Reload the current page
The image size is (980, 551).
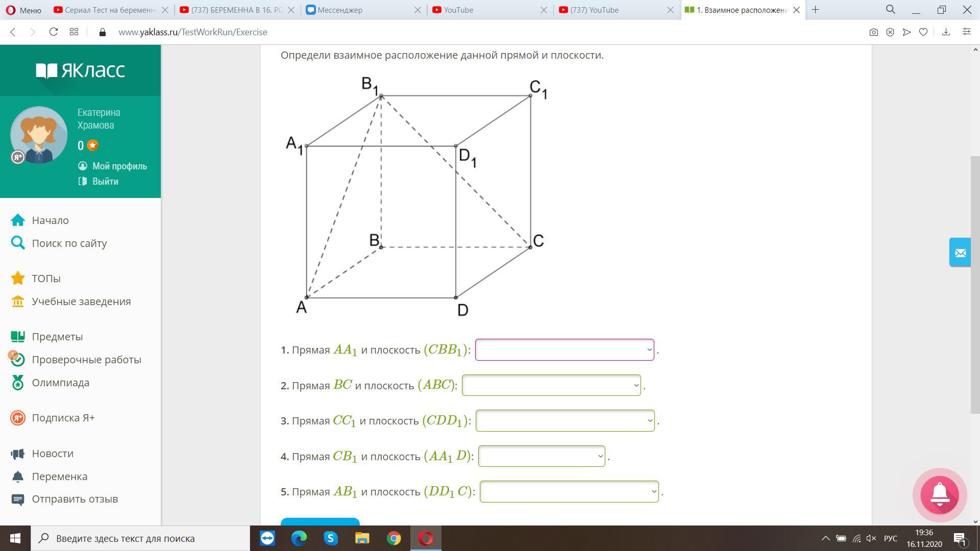pos(54,32)
